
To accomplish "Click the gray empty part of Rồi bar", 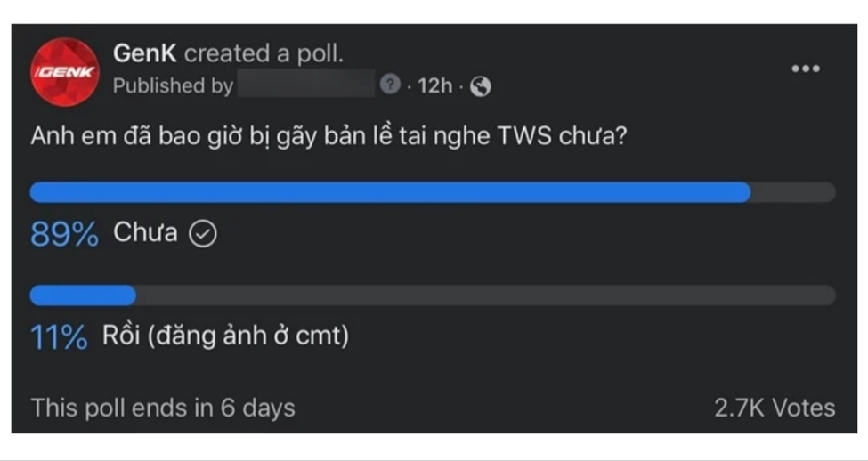I will [x=485, y=295].
